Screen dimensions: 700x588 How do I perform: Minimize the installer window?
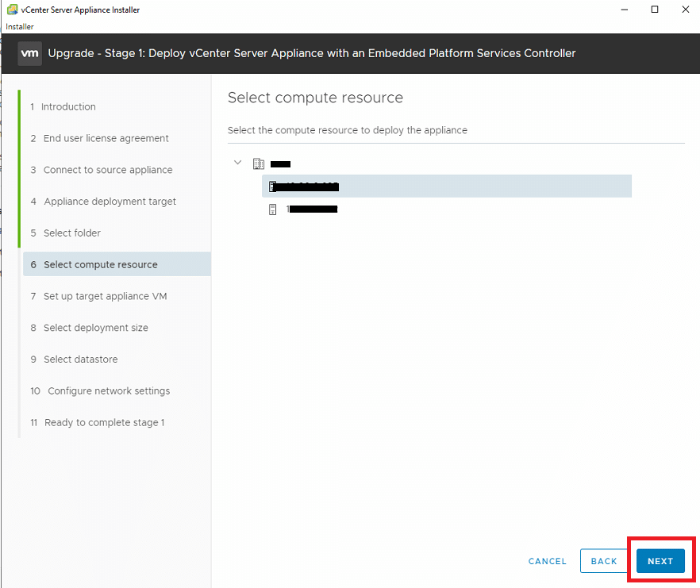click(624, 10)
